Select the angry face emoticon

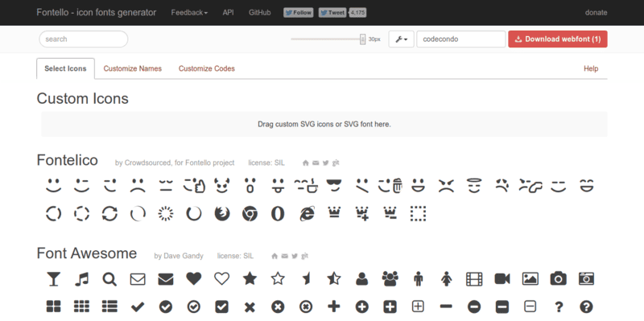[446, 186]
